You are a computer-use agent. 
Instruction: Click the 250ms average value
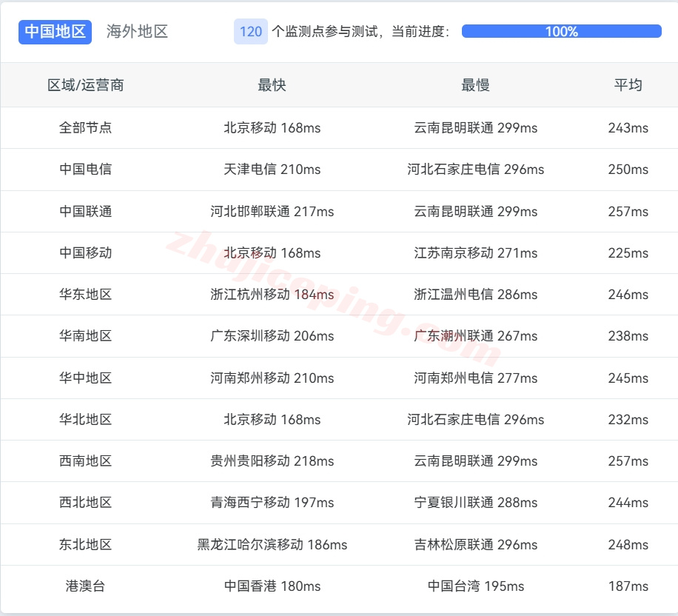[x=628, y=169]
